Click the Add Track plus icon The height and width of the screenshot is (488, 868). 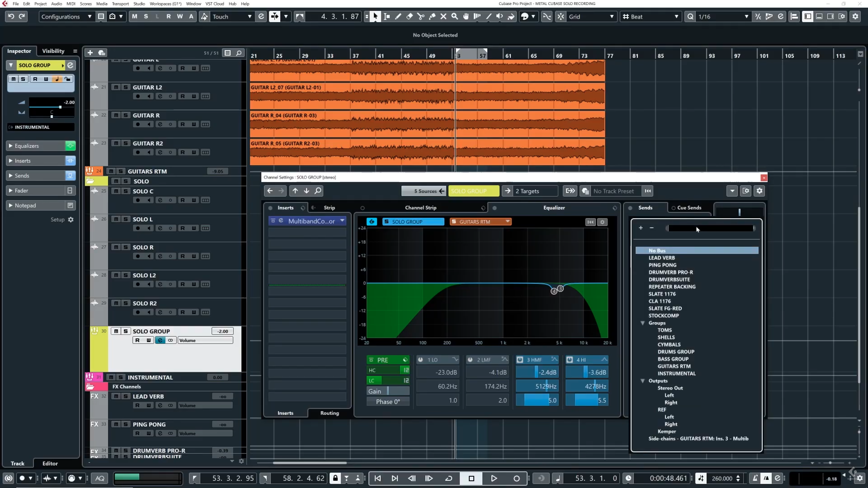pyautogui.click(x=90, y=53)
